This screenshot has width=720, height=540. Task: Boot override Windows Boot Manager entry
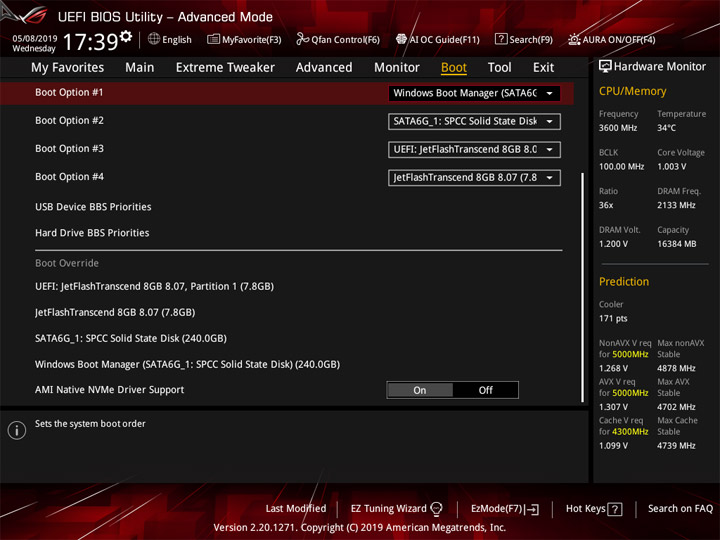pos(187,365)
